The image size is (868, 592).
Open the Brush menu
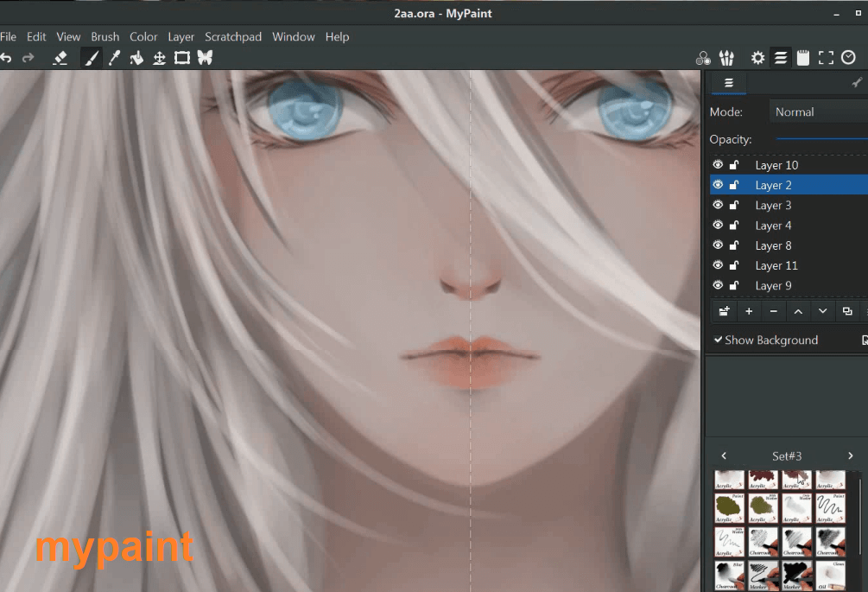tap(105, 36)
